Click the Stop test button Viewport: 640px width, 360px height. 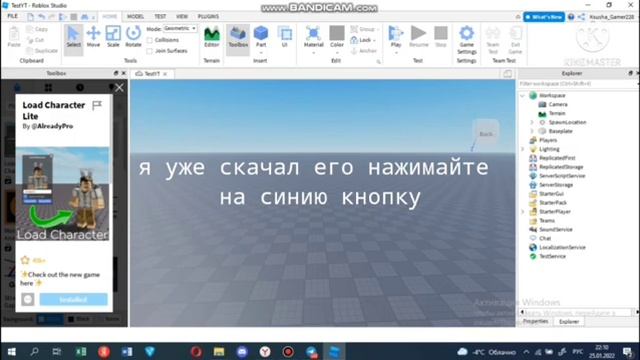click(441, 37)
